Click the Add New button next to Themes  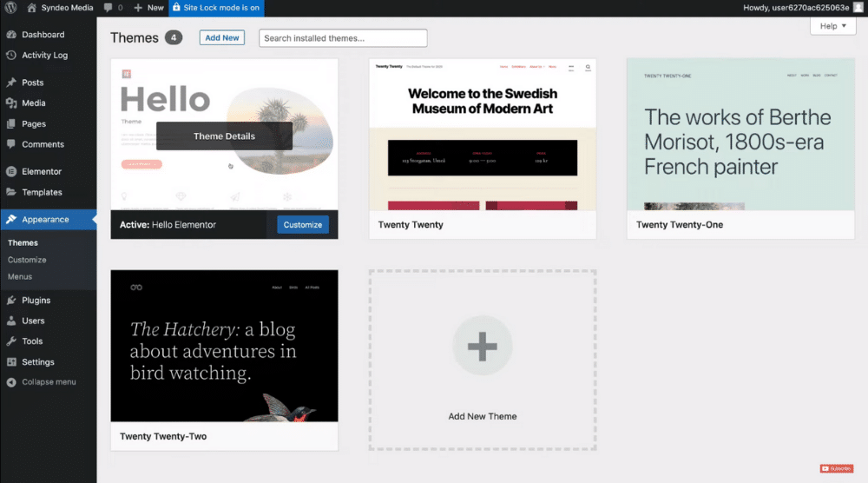tap(222, 37)
